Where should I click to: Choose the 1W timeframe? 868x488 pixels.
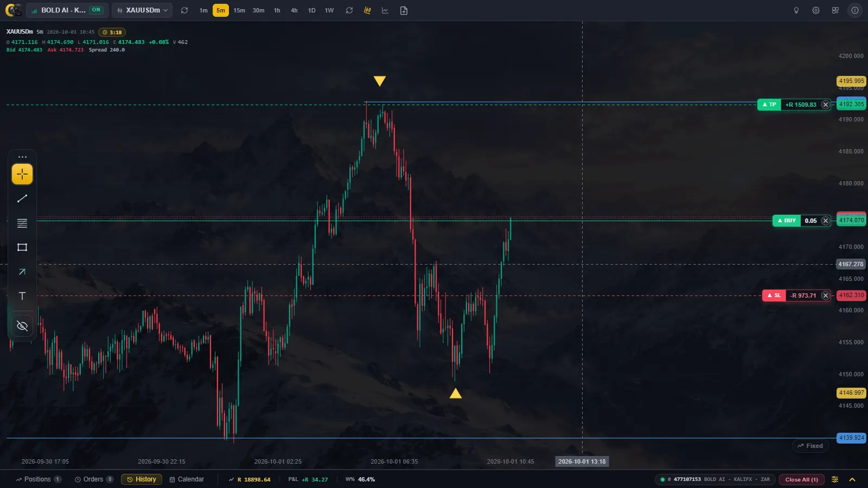(329, 10)
